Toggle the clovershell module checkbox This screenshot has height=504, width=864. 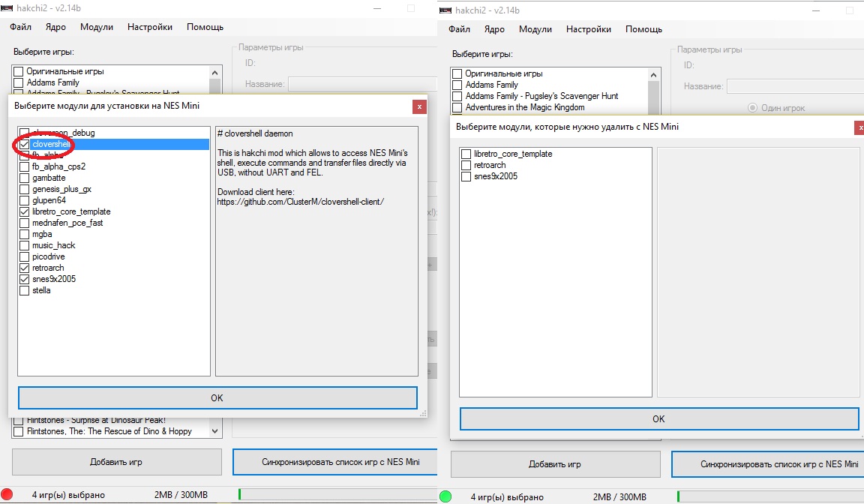(24, 144)
